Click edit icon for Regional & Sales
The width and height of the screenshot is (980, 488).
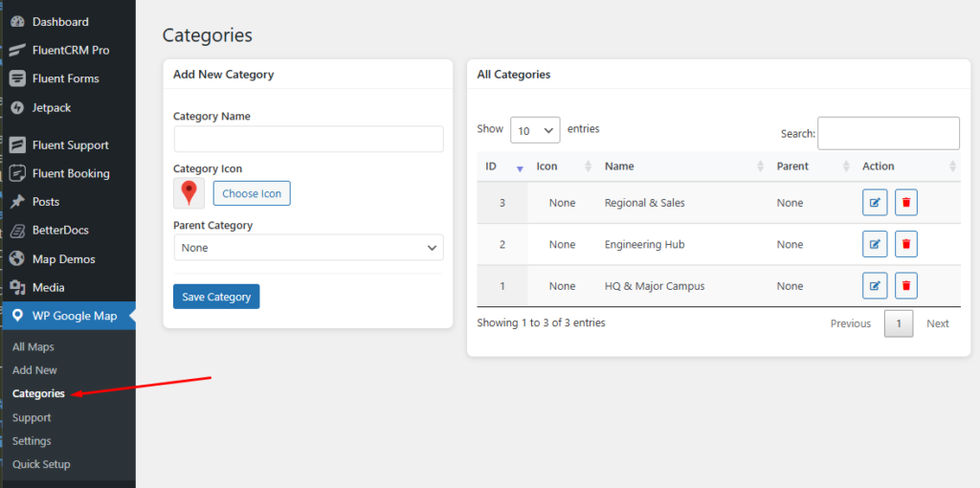coord(875,203)
